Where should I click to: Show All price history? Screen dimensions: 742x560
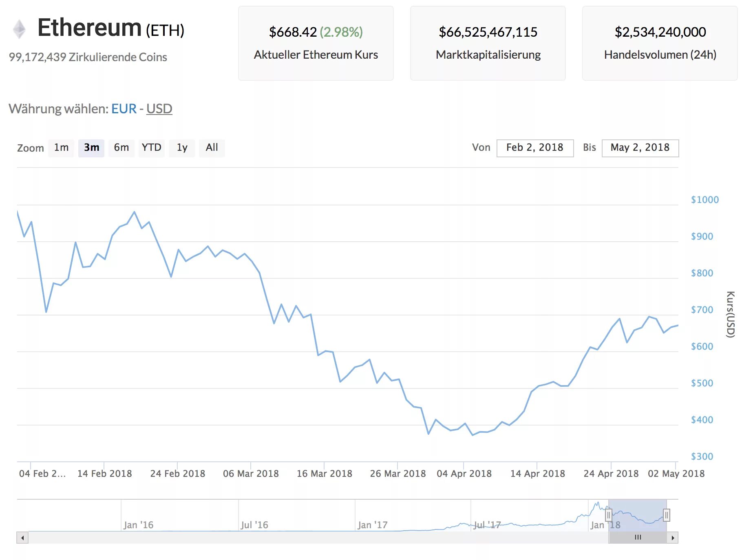pyautogui.click(x=212, y=148)
